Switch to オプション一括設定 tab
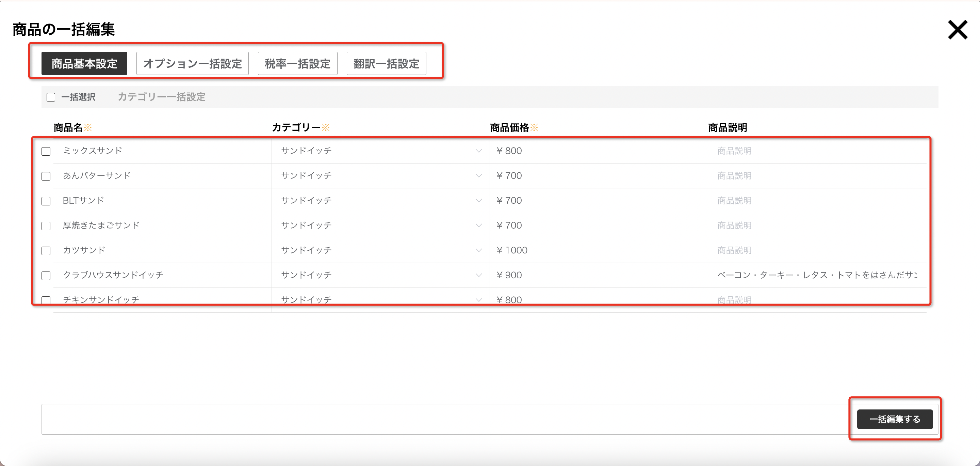The width and height of the screenshot is (980, 466). click(x=193, y=63)
